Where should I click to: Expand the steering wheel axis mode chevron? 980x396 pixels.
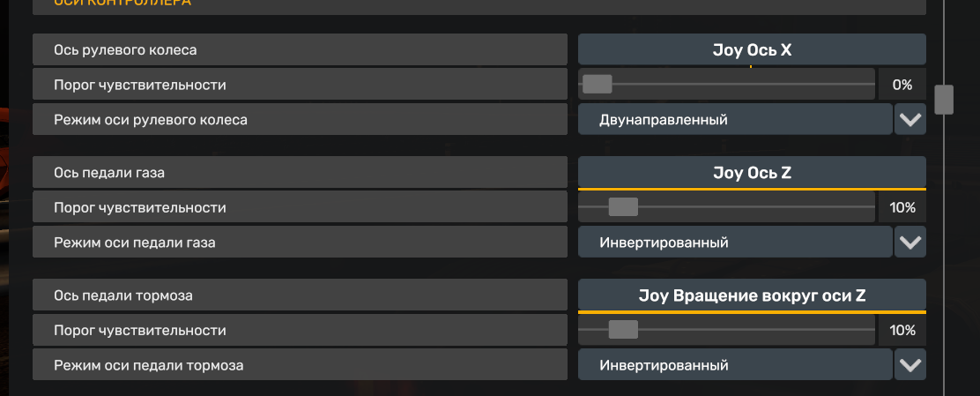point(909,119)
